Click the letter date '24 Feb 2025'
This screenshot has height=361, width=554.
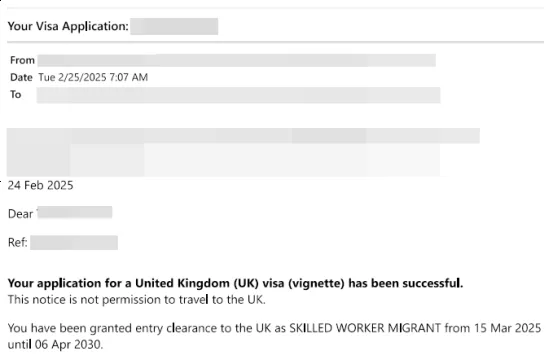coord(41,185)
